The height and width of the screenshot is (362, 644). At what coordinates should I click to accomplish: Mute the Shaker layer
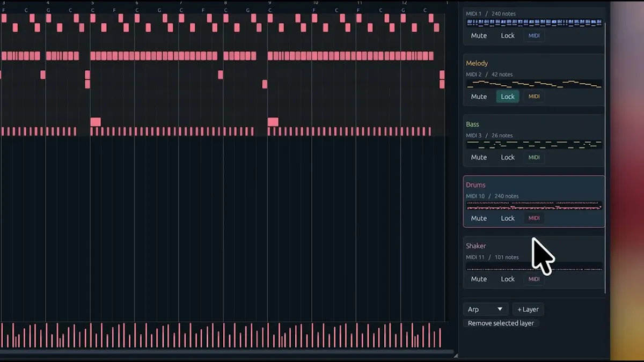click(479, 279)
